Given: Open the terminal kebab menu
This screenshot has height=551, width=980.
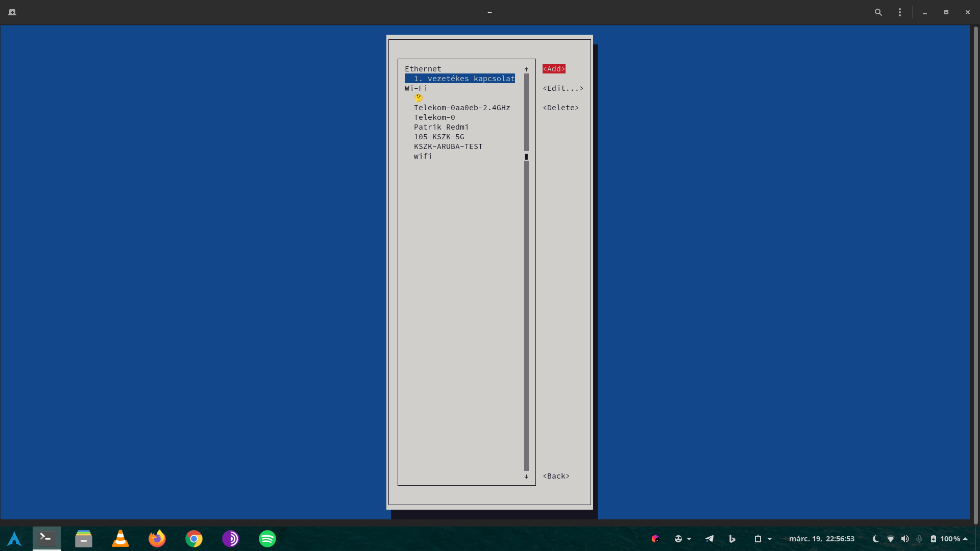Looking at the screenshot, I should coord(900,12).
